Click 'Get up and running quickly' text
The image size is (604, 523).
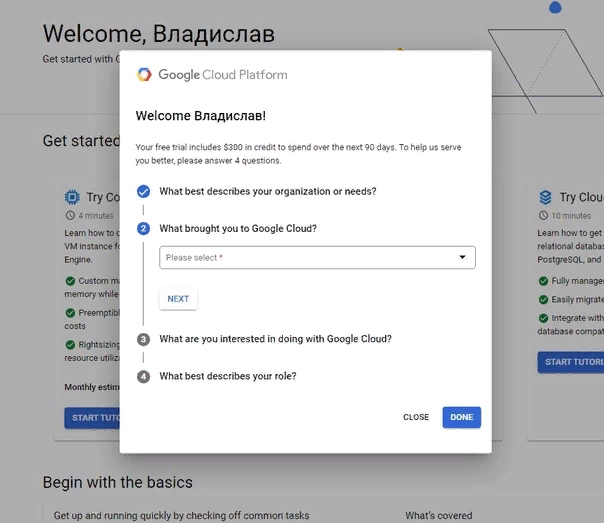(x=181, y=515)
